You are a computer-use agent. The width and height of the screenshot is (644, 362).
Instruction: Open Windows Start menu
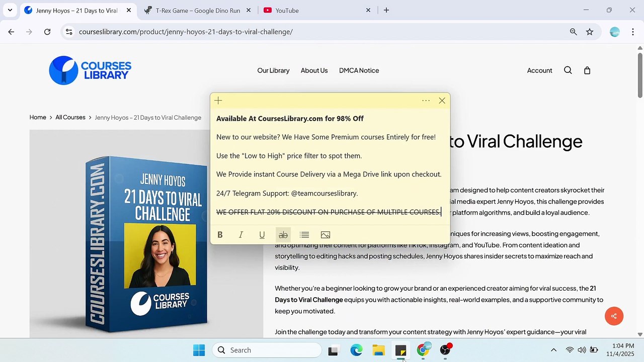coord(199,350)
